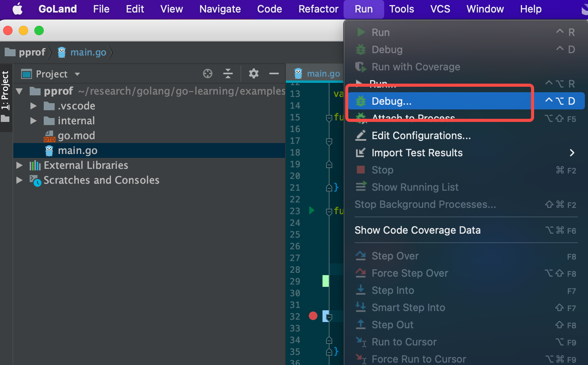The image size is (588, 365).
Task: Expand the folded region at line 21
Action: (x=328, y=188)
